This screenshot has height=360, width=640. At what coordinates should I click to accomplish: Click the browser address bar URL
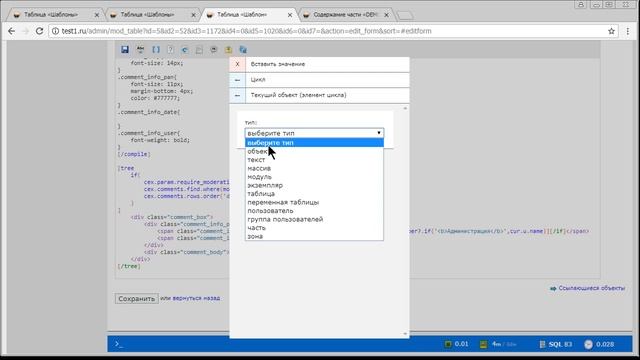click(x=247, y=31)
